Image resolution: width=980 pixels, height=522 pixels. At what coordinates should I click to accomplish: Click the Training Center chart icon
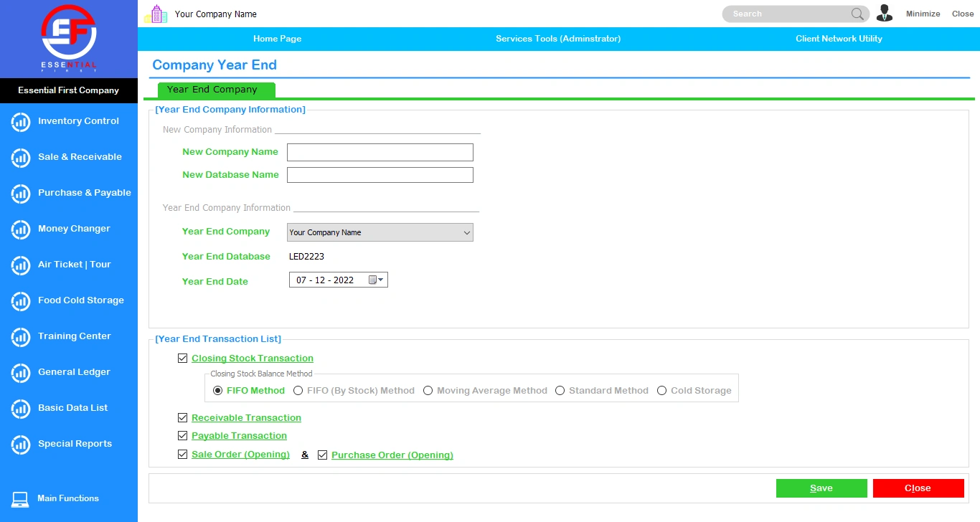coord(21,337)
